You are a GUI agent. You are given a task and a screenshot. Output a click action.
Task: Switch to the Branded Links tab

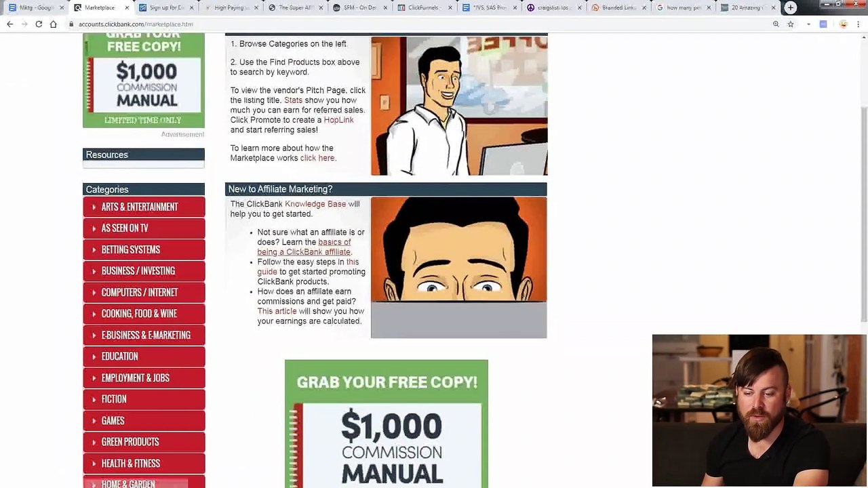619,7
